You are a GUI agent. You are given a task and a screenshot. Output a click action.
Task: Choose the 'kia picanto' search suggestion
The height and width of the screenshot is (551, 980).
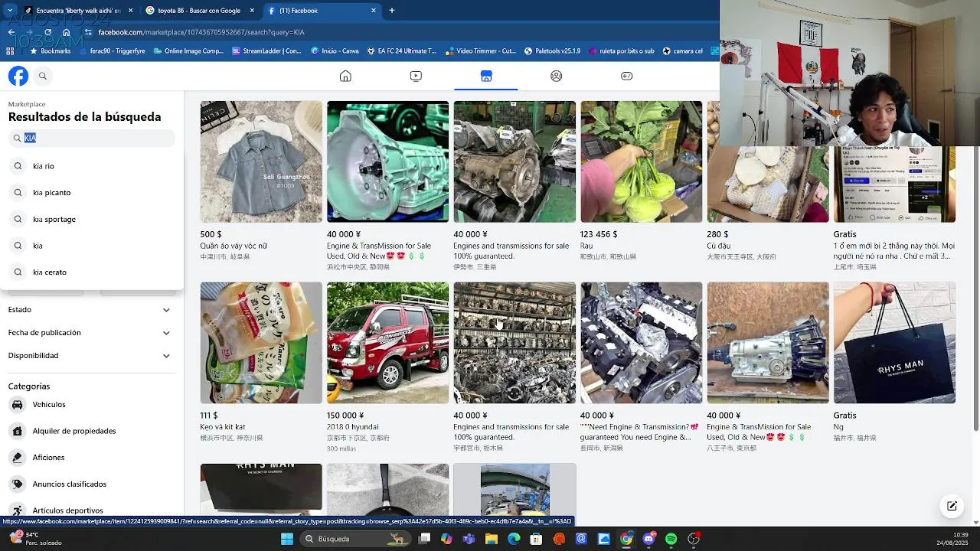92,193
